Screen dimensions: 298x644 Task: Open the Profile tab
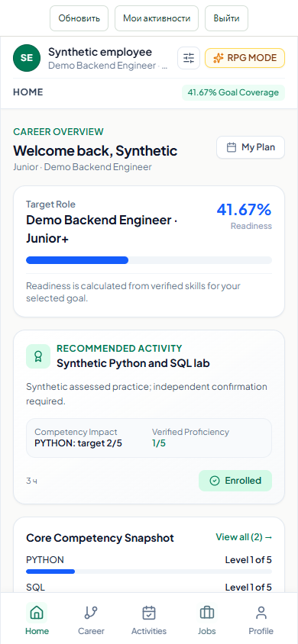coord(261,619)
